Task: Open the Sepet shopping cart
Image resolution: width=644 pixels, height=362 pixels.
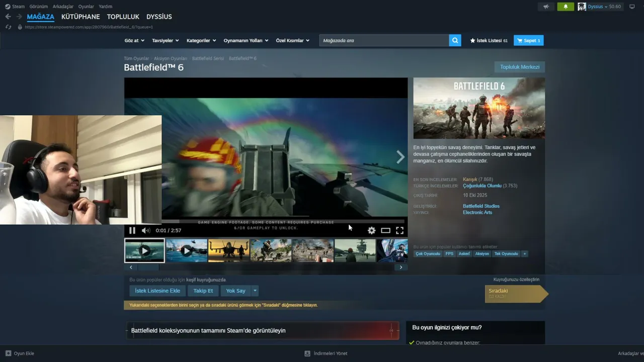Action: tap(529, 41)
